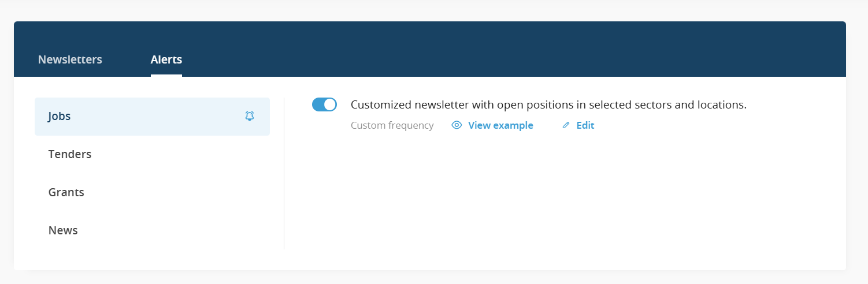Image resolution: width=868 pixels, height=284 pixels.
Task: Disable the Jobs customized newsletter switch
Action: pos(324,104)
